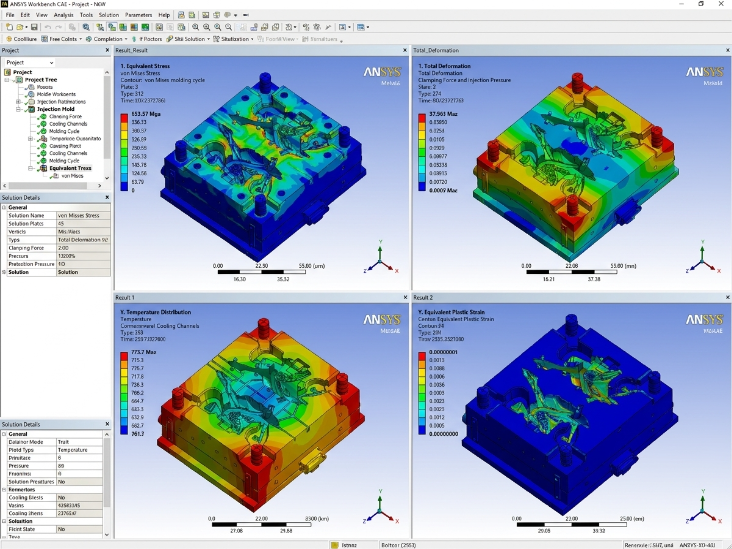Click the Clamping Force value field
Screen dimensions: 732x549
pyautogui.click(x=83, y=248)
